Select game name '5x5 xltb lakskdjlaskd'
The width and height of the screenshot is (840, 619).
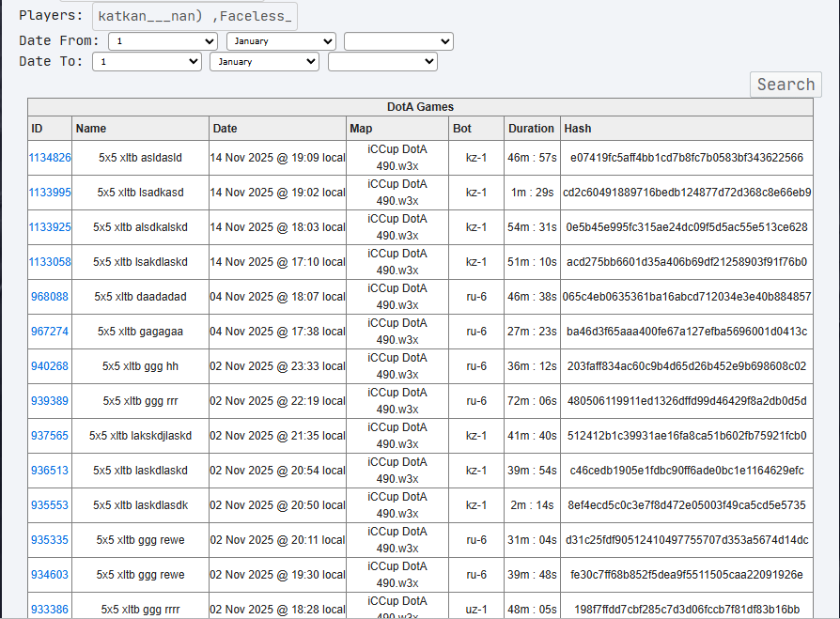point(140,436)
